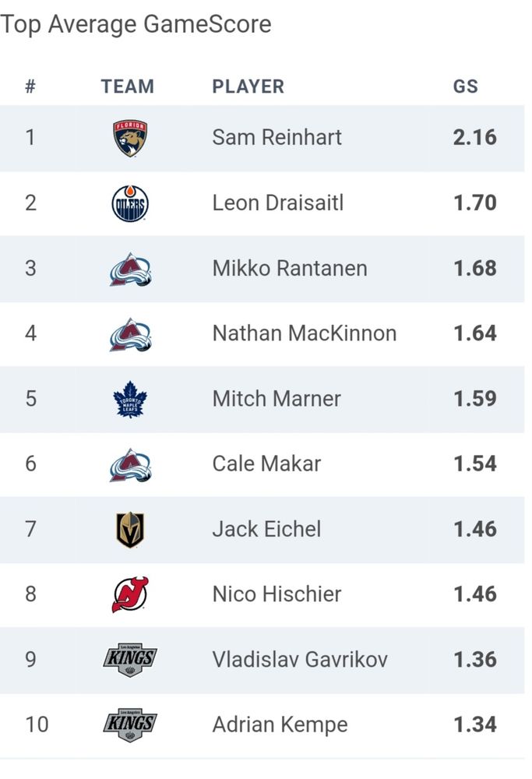This screenshot has width=532, height=779.
Task: Sort by the TEAM column header
Action: point(128,86)
